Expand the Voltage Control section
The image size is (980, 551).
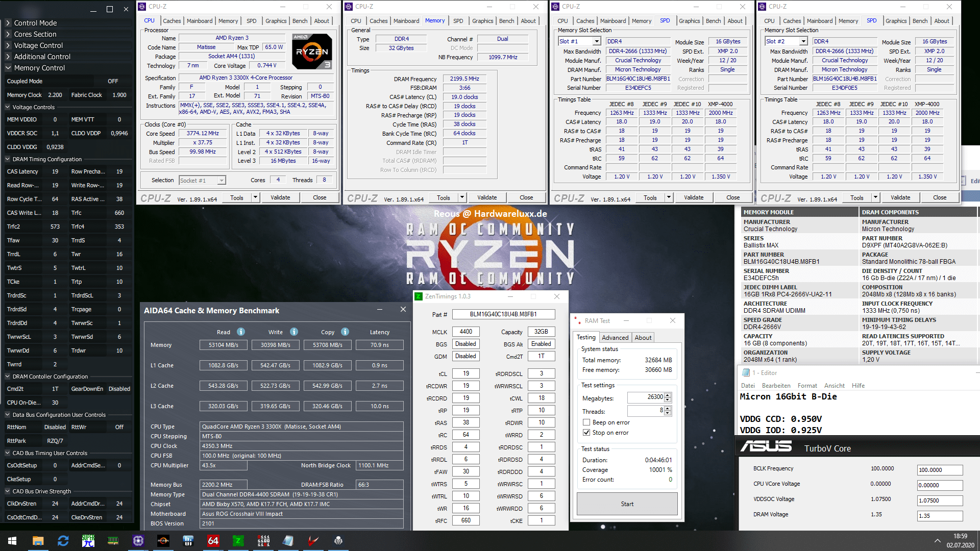[8, 45]
